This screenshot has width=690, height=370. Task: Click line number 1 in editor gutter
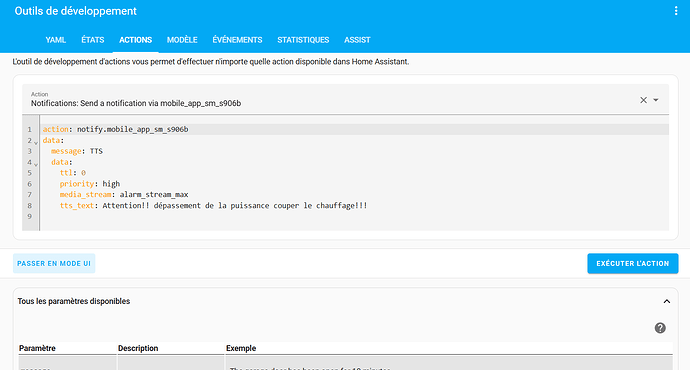point(29,129)
